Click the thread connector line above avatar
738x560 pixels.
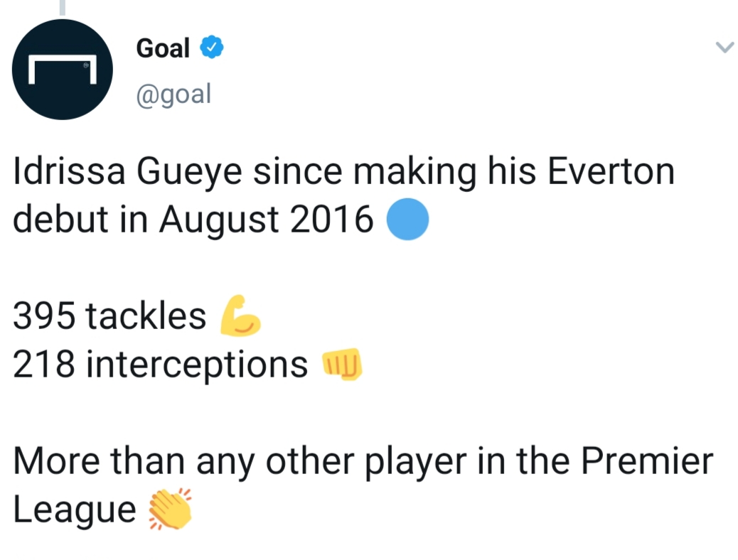[x=63, y=7]
